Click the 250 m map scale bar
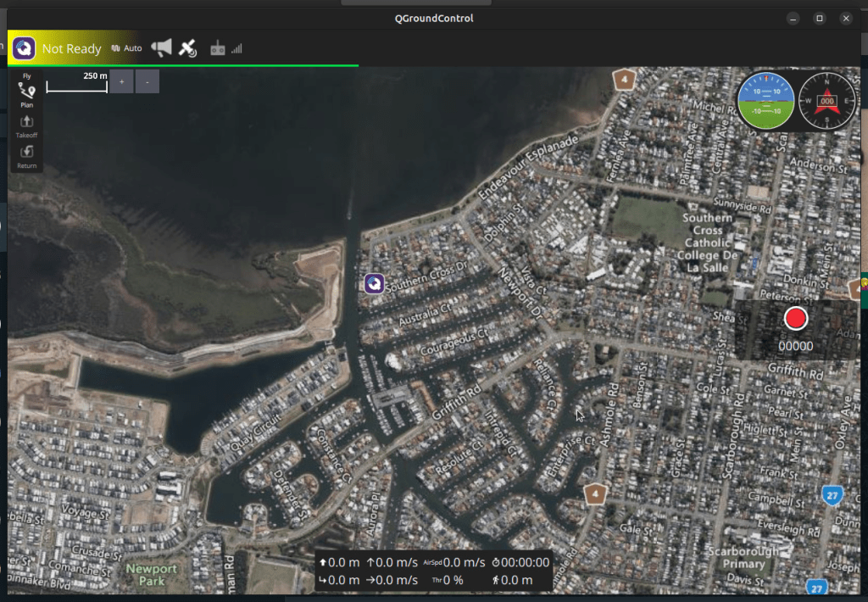 [x=76, y=84]
